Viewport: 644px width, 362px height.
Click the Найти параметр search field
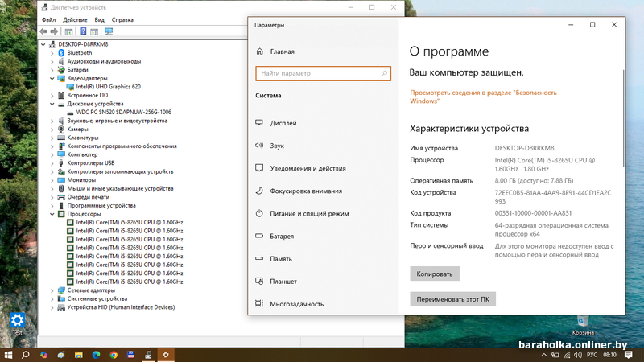point(323,73)
